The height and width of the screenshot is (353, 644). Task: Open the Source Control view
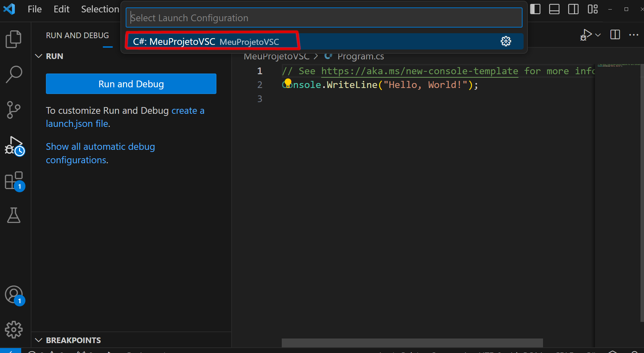13,110
